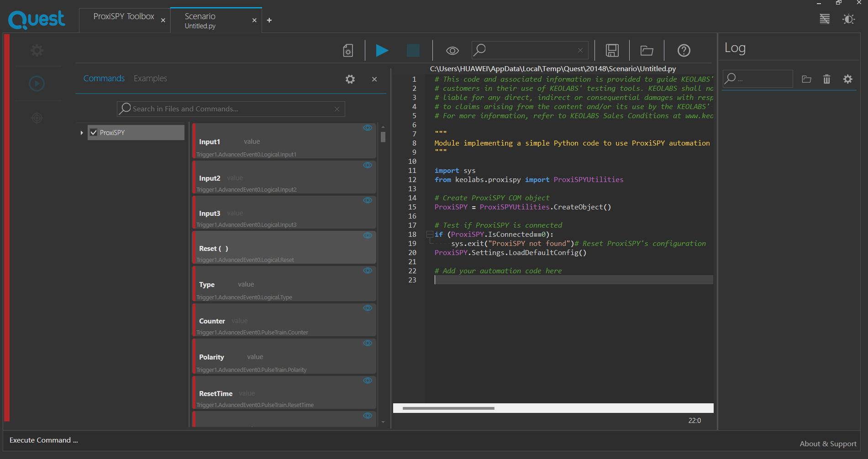Run the scenario with the play button
The height and width of the screenshot is (459, 868).
382,50
